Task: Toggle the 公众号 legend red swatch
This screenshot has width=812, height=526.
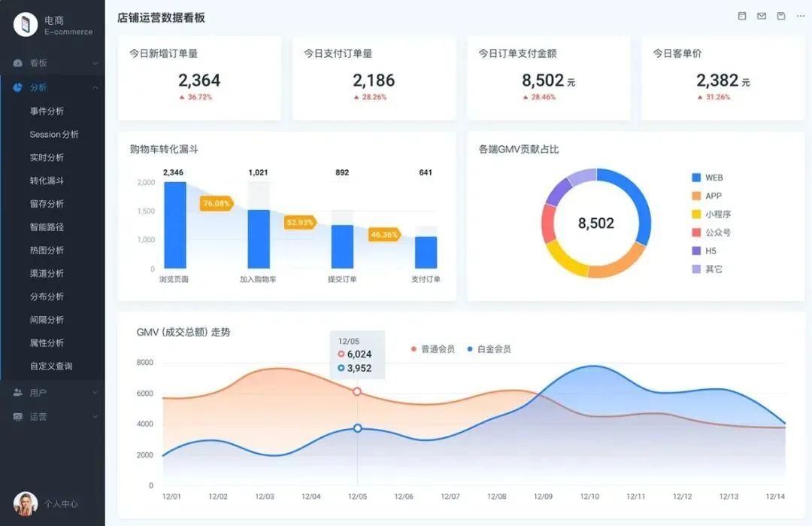Action: tap(696, 233)
